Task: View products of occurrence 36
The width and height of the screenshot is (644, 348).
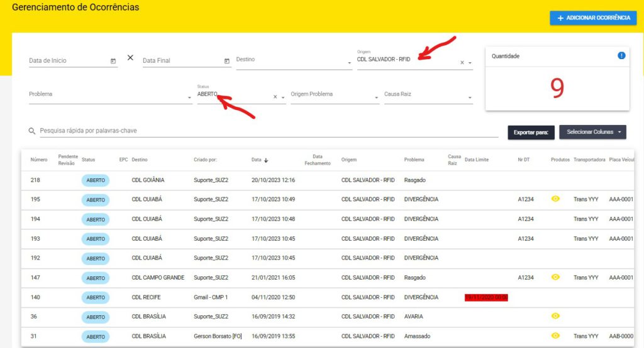Action: pyautogui.click(x=555, y=316)
